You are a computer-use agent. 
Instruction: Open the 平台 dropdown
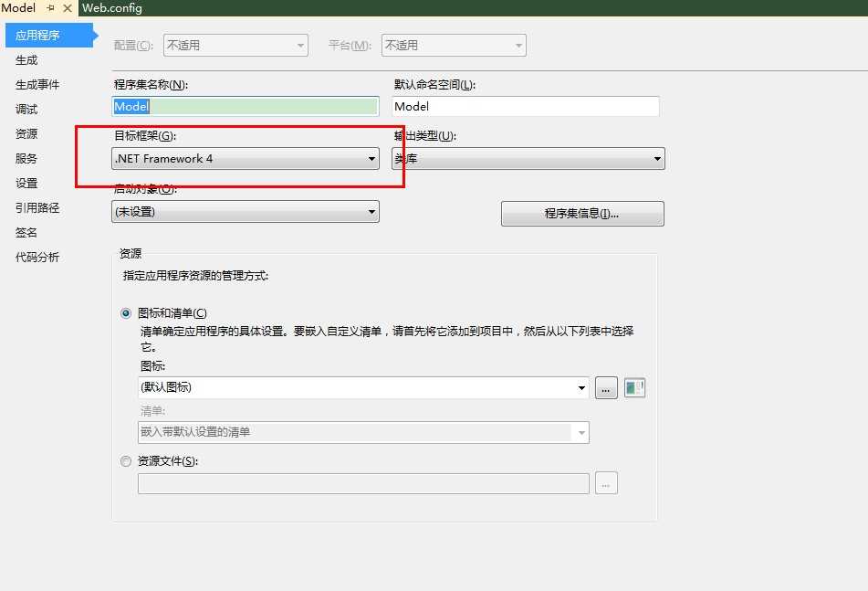454,46
